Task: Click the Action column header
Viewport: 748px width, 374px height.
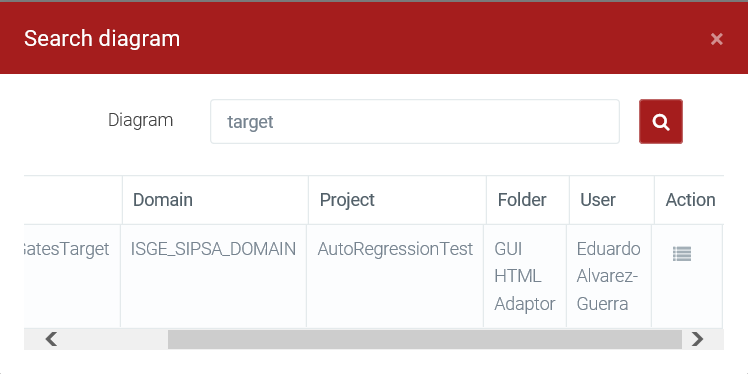Action: click(x=689, y=200)
